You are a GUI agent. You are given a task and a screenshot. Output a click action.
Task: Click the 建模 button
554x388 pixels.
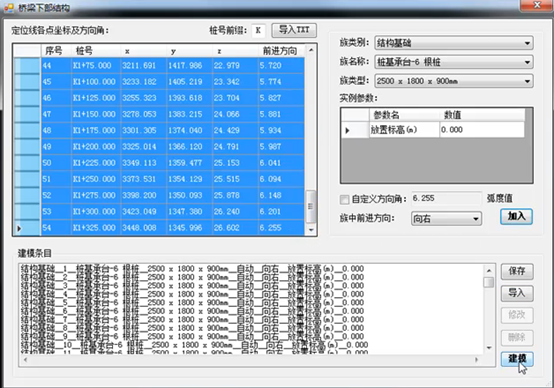(x=517, y=359)
